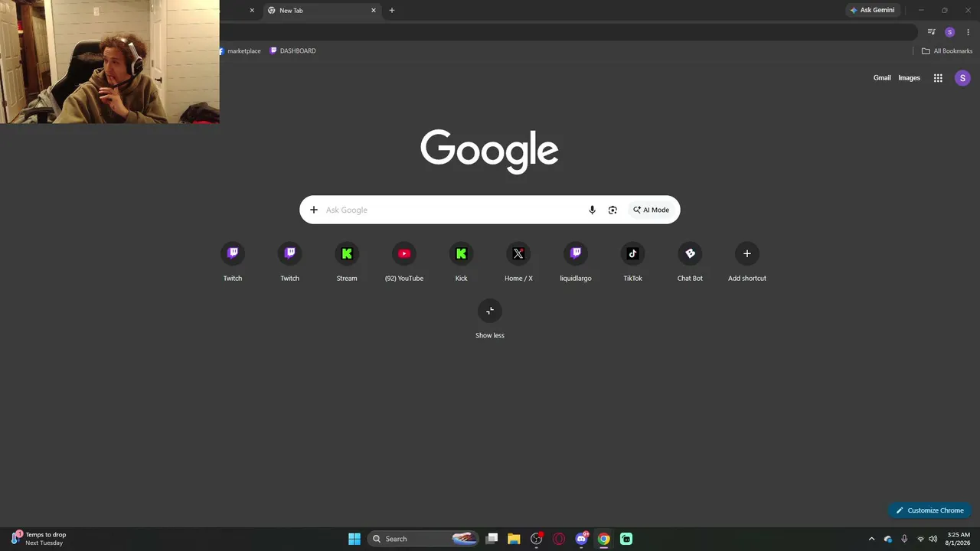The width and height of the screenshot is (980, 551).
Task: Switch to AI Mode in search box
Action: pos(652,210)
